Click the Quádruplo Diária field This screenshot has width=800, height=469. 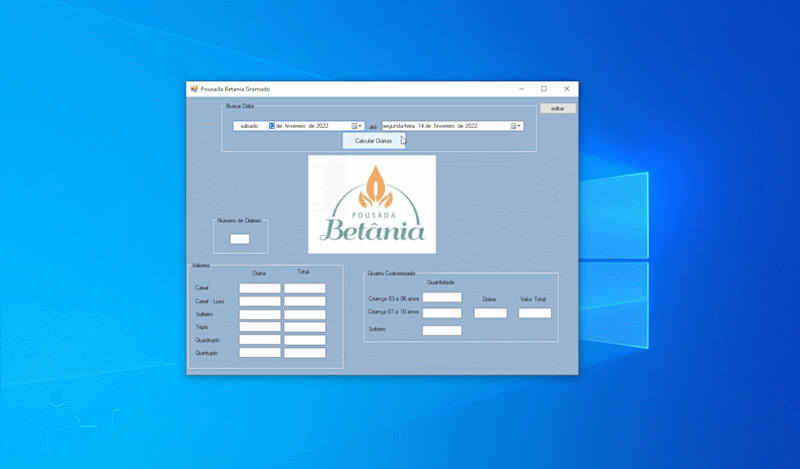[x=260, y=340]
